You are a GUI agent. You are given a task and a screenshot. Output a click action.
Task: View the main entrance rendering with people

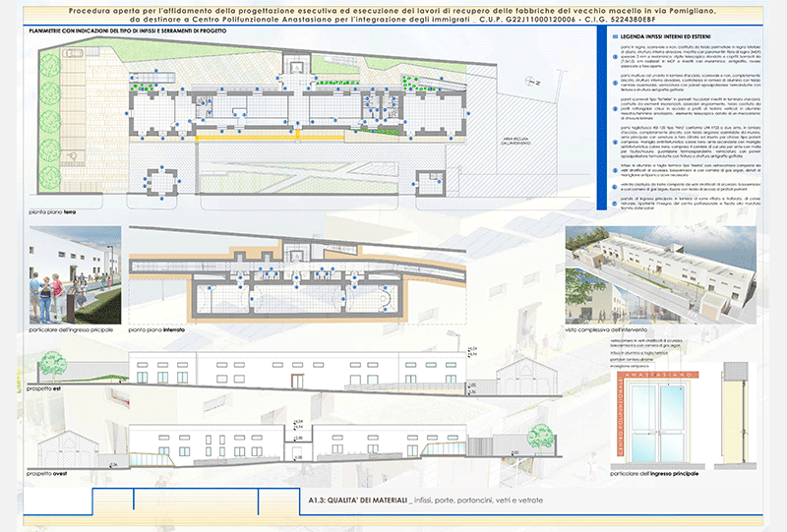76,274
